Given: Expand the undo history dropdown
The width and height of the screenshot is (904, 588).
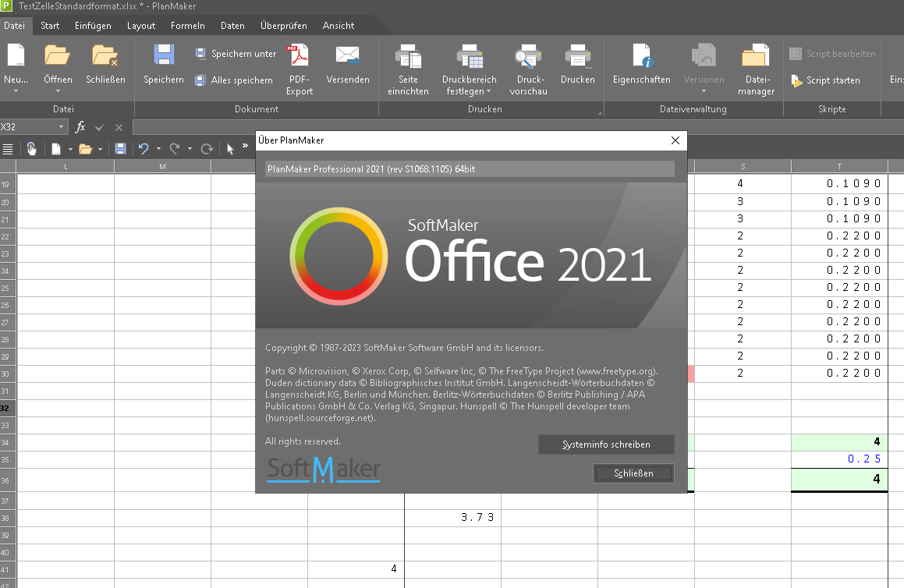Looking at the screenshot, I should pos(158,149).
